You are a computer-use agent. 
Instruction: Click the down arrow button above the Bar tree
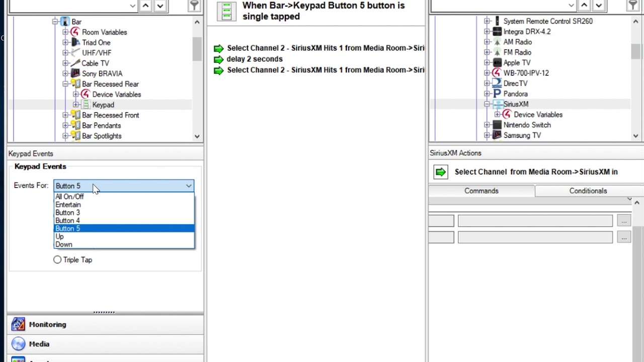click(x=160, y=6)
